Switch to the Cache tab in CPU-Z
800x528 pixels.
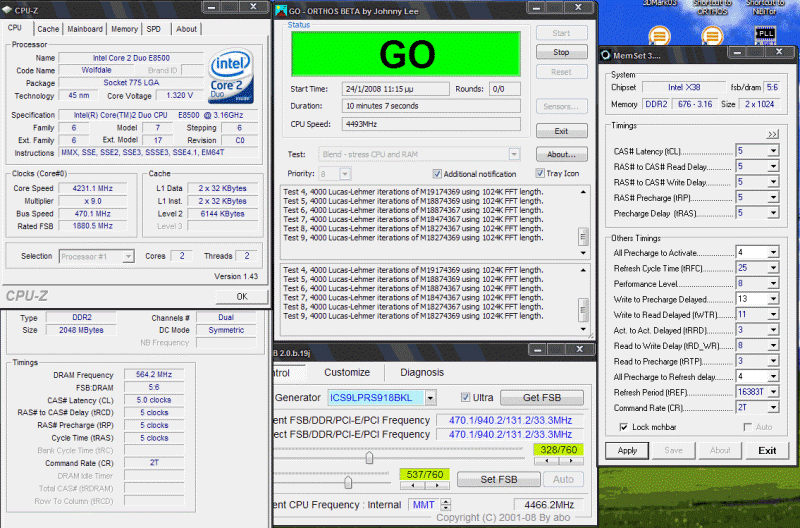[48, 29]
